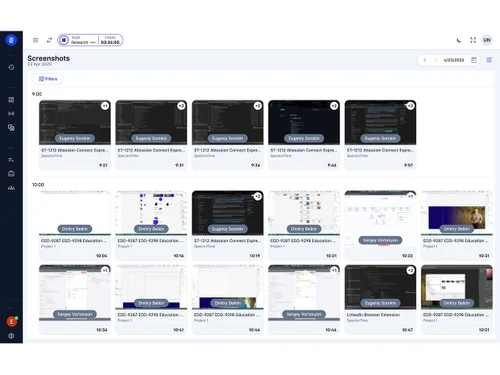The height and width of the screenshot is (375, 500).
Task: Open the Research task options dots
Action: tap(93, 42)
